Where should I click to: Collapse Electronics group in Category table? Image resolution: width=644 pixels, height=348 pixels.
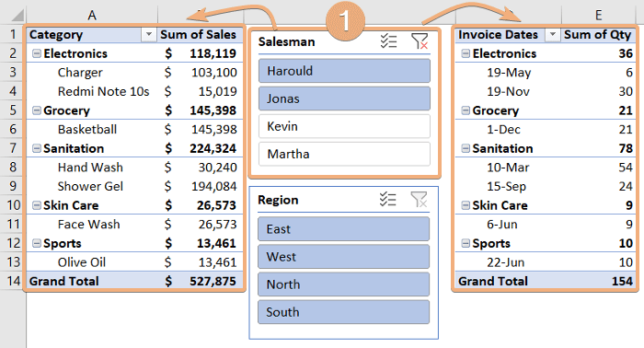point(37,53)
